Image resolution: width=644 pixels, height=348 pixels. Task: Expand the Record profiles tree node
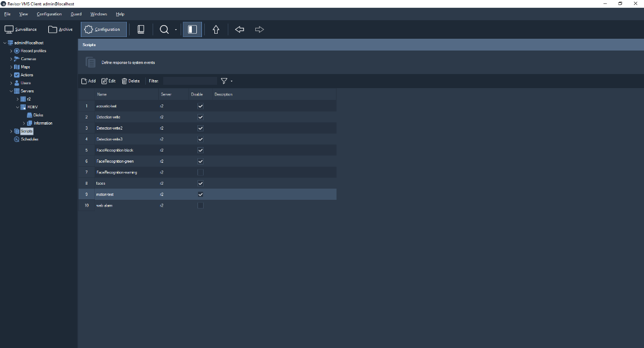11,51
